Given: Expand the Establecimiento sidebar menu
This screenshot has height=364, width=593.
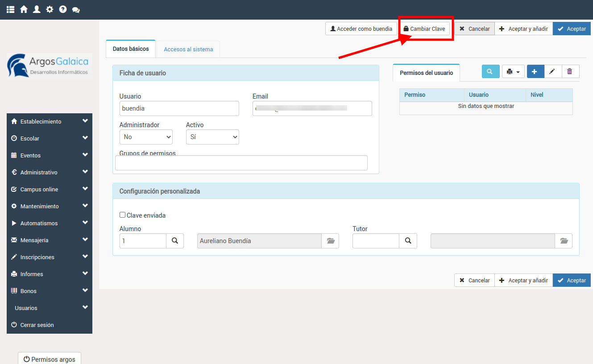Looking at the screenshot, I should point(49,121).
